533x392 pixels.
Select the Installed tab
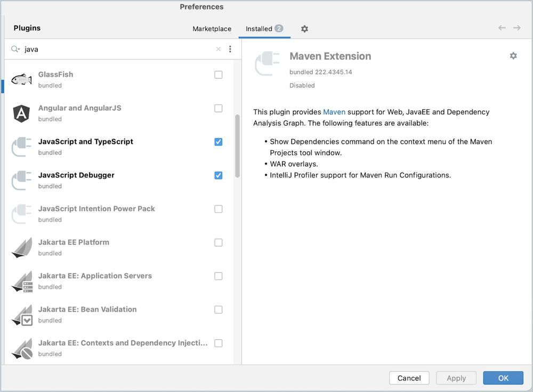tap(260, 29)
